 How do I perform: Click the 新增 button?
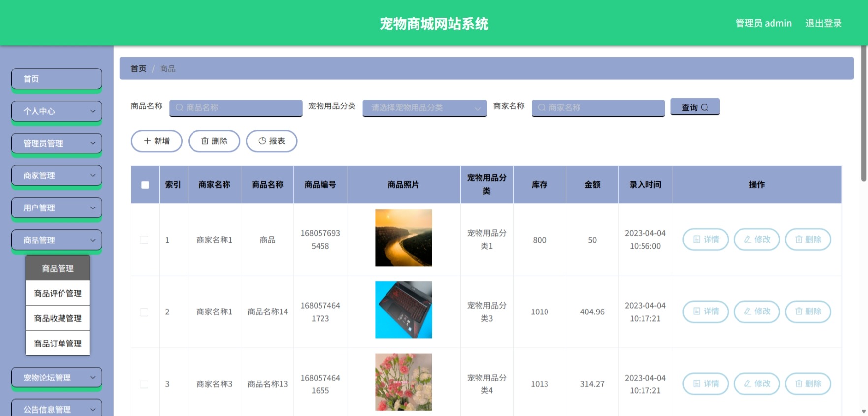coord(157,141)
